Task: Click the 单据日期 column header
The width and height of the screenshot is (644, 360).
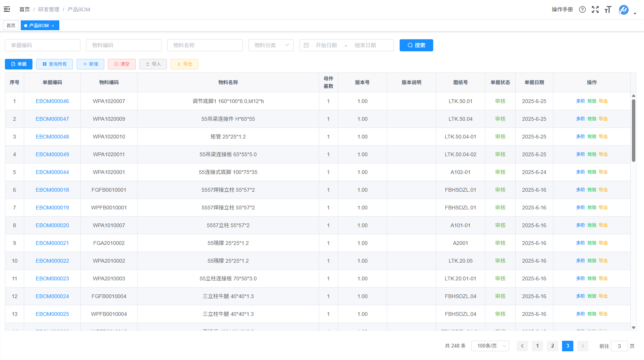Action: point(534,82)
